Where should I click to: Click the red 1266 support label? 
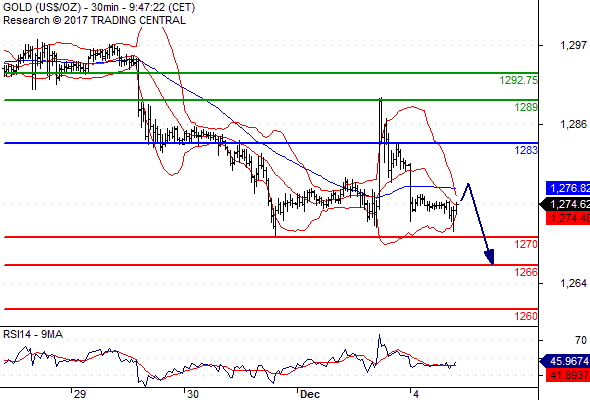point(526,272)
